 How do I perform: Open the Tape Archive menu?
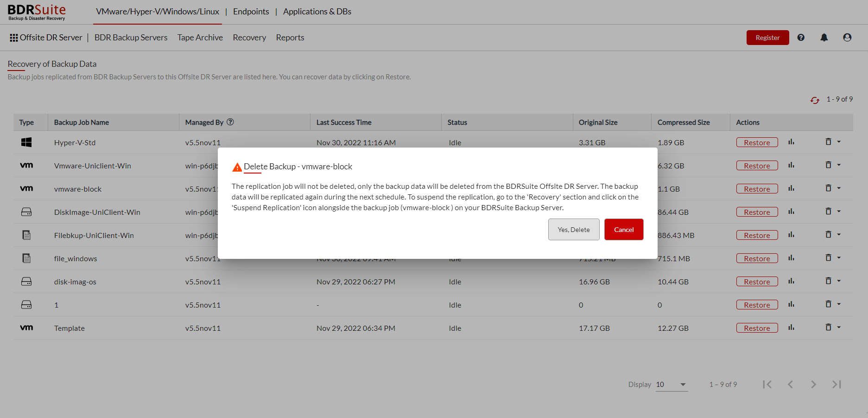200,38
